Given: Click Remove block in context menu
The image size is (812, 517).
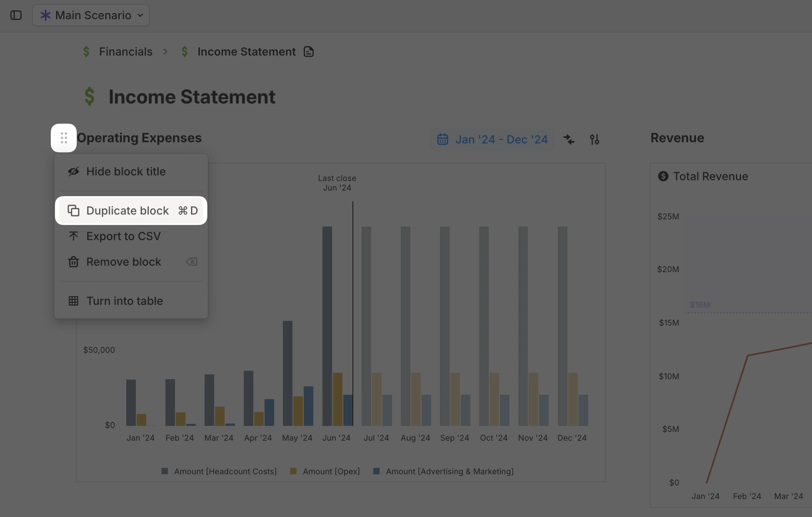Looking at the screenshot, I should (x=123, y=262).
